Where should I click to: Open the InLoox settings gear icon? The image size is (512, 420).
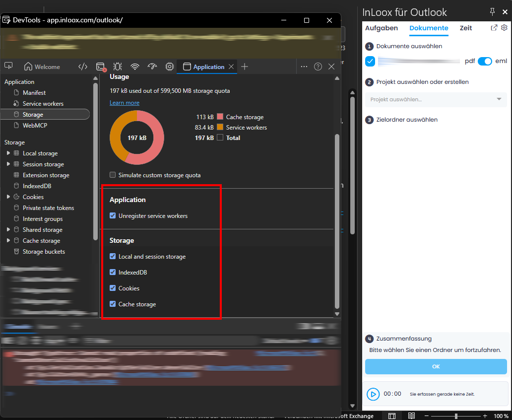(504, 28)
